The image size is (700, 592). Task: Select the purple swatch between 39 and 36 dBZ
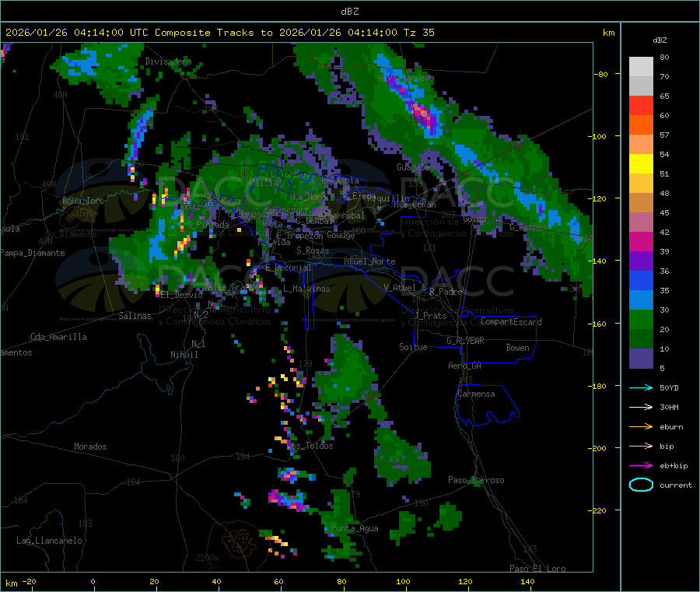tap(641, 261)
